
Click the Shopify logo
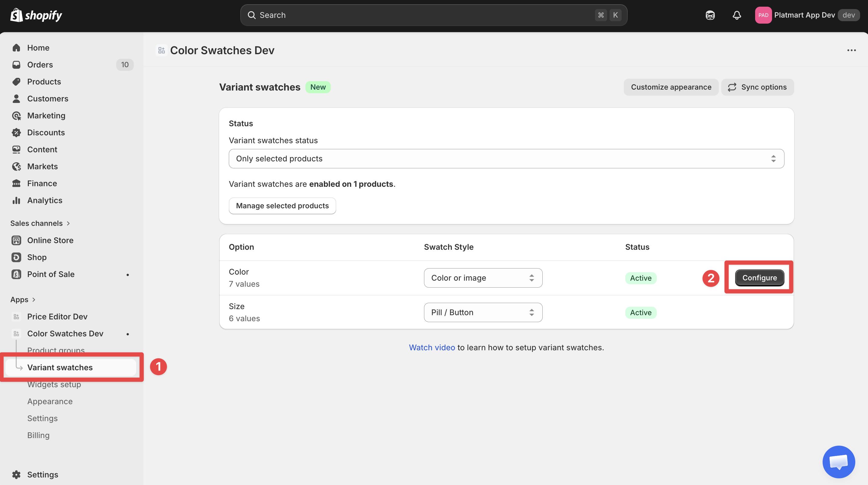click(x=36, y=15)
